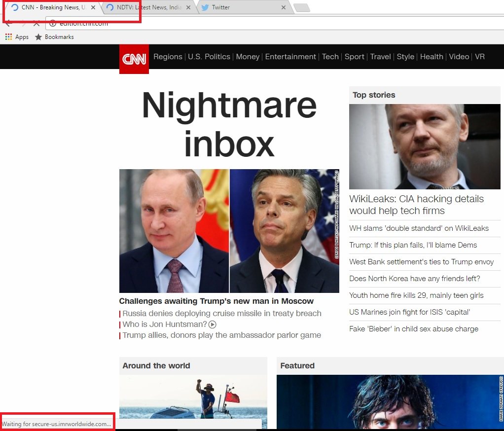This screenshot has height=431, width=504.
Task: Open the Video section
Action: (459, 57)
